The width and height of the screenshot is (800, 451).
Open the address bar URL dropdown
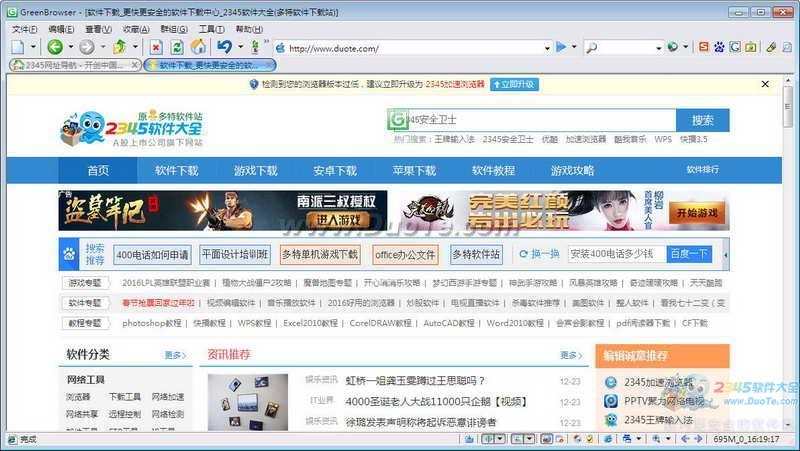pyautogui.click(x=547, y=47)
